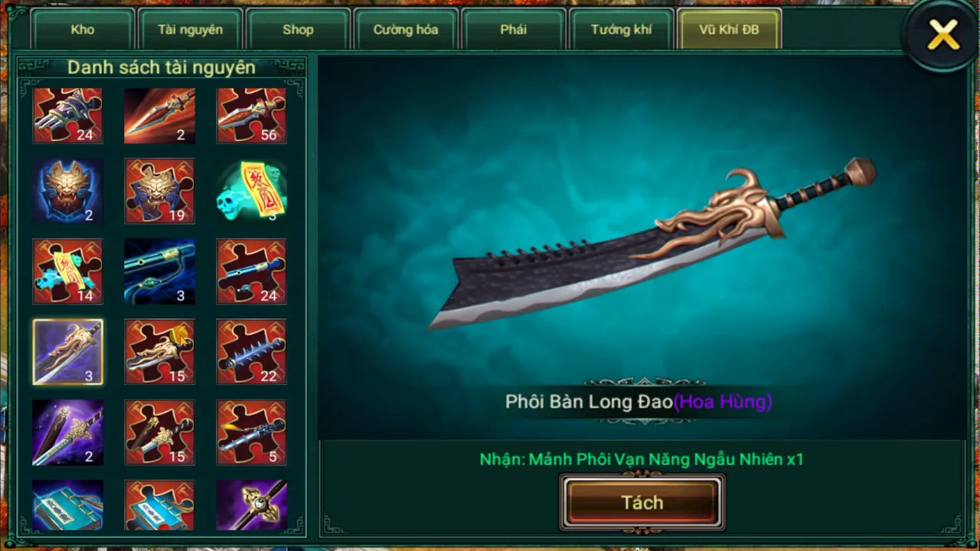The image size is (980, 551).
Task: Switch to the Shop tab
Action: (x=298, y=29)
